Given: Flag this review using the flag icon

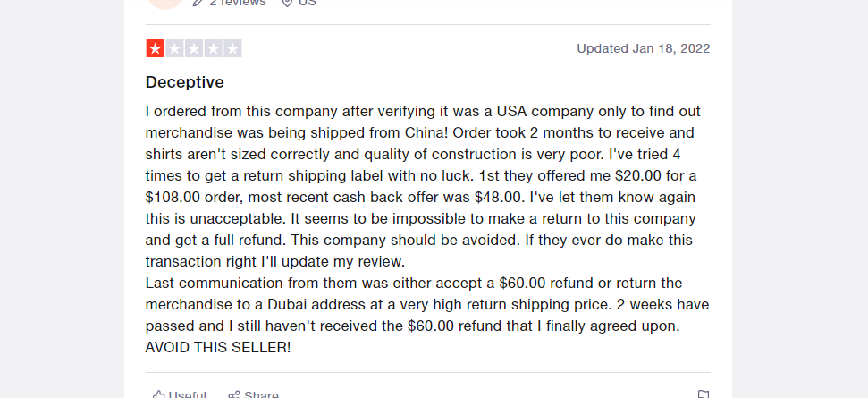Looking at the screenshot, I should click(703, 394).
